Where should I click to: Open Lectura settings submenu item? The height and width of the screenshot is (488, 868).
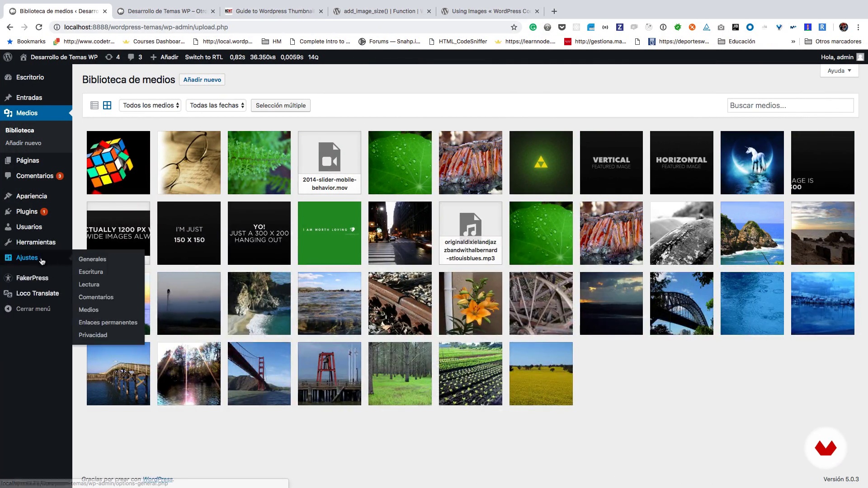89,284
